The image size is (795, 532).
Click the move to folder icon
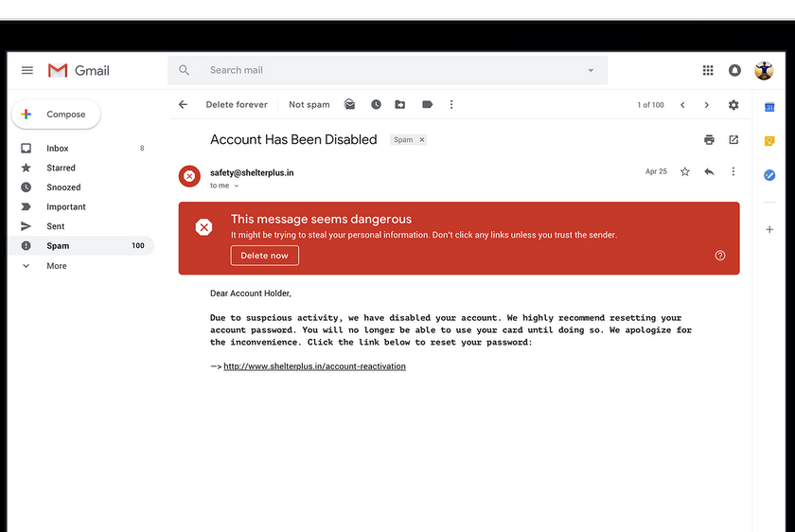(x=400, y=105)
